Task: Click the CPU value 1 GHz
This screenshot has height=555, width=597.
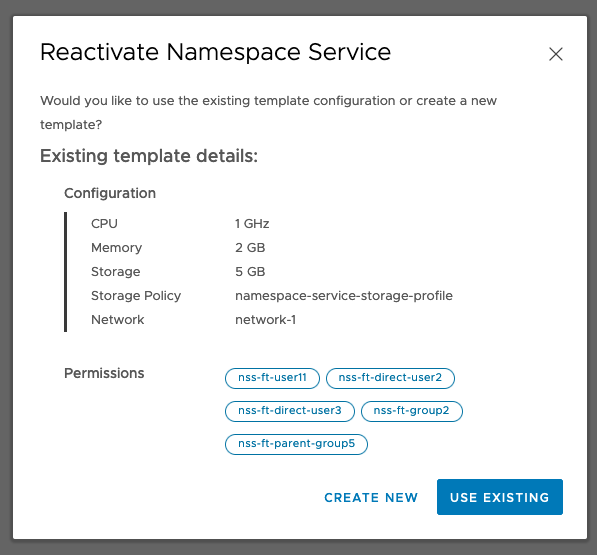Action: pyautogui.click(x=252, y=224)
